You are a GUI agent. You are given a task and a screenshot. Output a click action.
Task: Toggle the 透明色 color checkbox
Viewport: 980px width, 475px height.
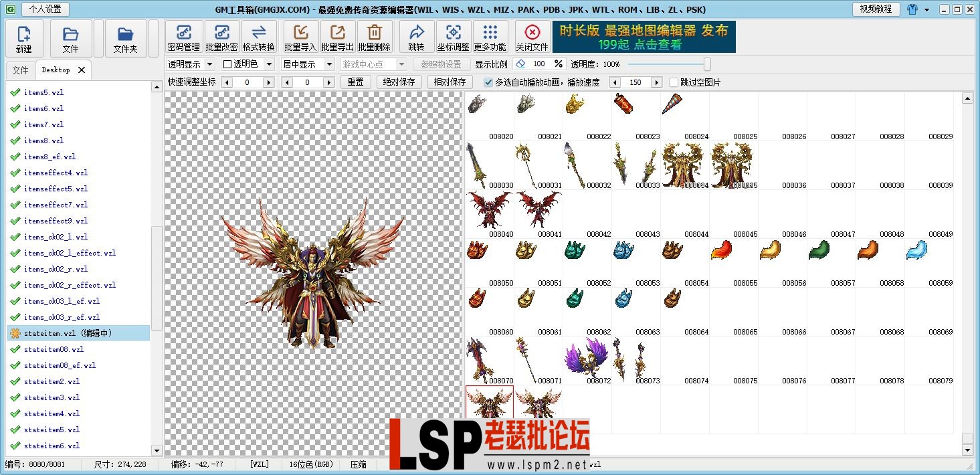227,64
